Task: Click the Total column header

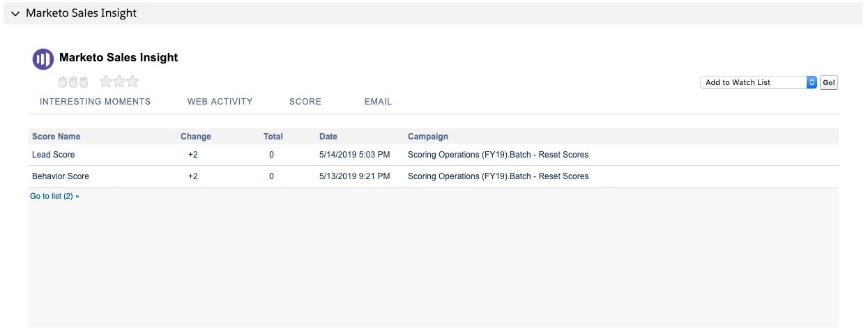Action: coord(273,137)
